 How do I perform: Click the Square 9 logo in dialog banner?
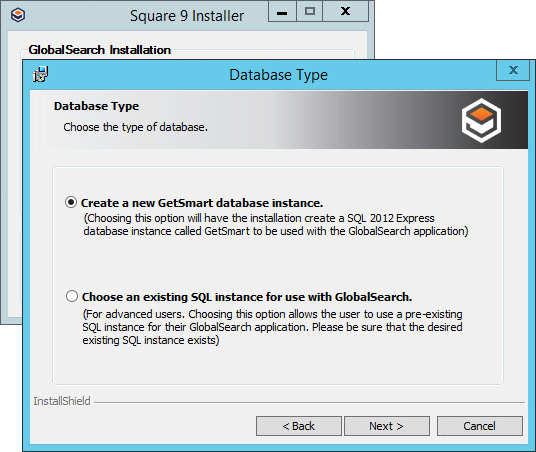tap(481, 120)
